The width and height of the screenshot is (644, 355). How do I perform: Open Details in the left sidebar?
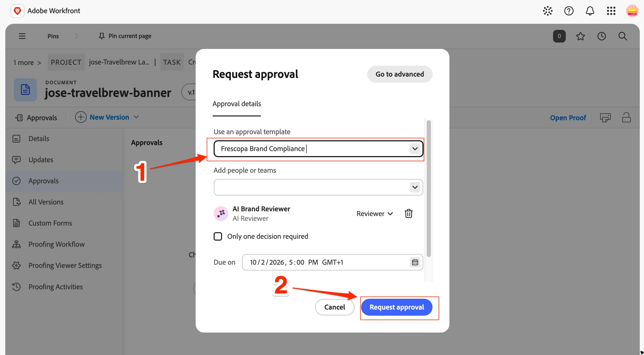[x=64, y=139]
